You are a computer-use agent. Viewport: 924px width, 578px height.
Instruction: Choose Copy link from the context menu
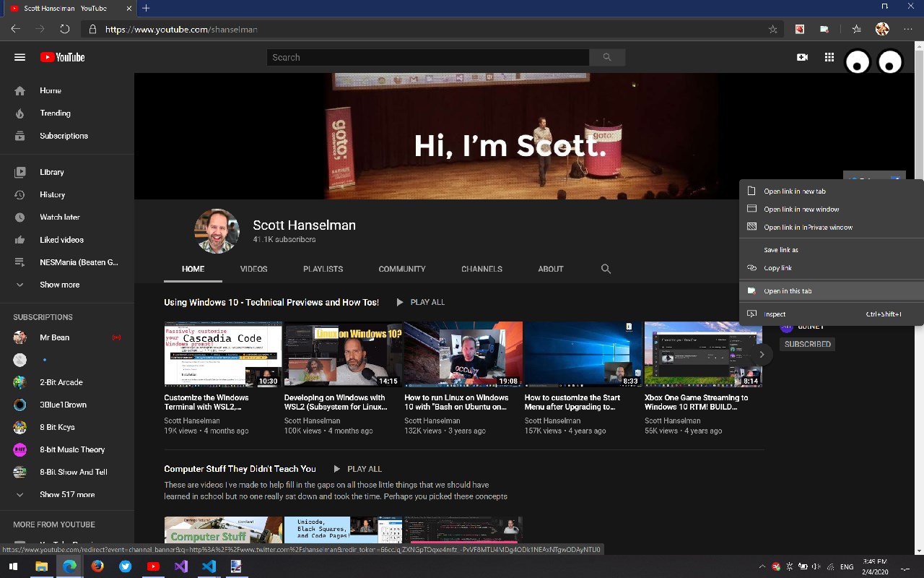click(x=777, y=268)
